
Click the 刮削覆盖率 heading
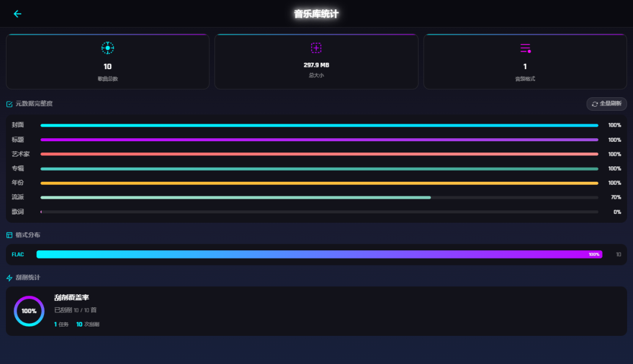[72, 297]
